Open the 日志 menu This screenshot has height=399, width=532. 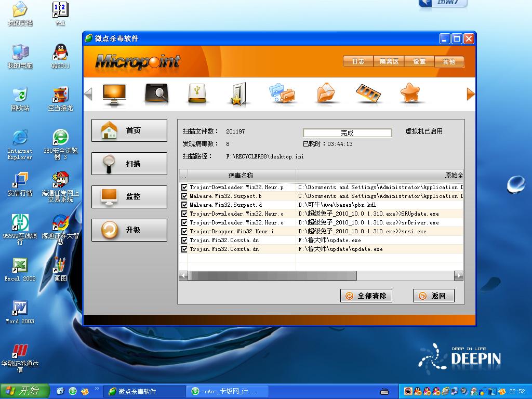click(358, 61)
